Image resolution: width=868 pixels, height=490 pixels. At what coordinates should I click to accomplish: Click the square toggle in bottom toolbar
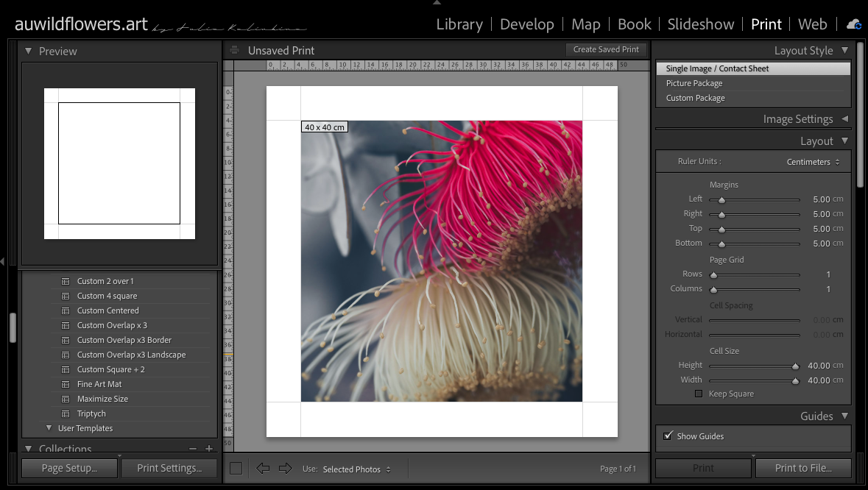pos(236,469)
